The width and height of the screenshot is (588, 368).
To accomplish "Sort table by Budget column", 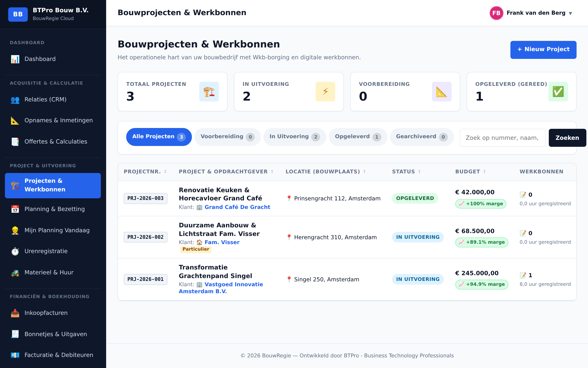I will pos(470,172).
